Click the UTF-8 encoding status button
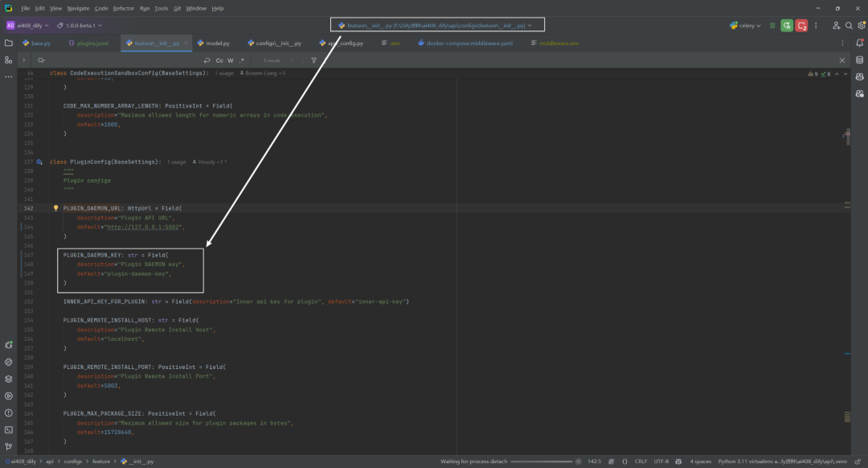 click(x=661, y=462)
